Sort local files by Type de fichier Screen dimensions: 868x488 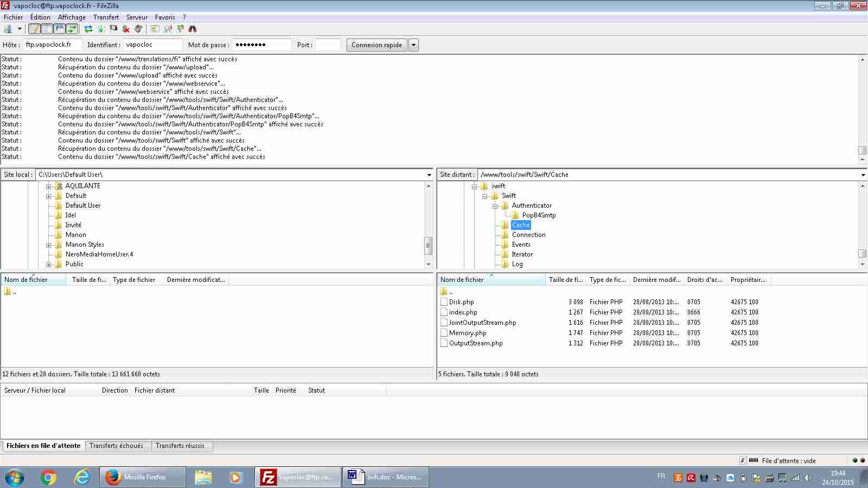point(136,280)
